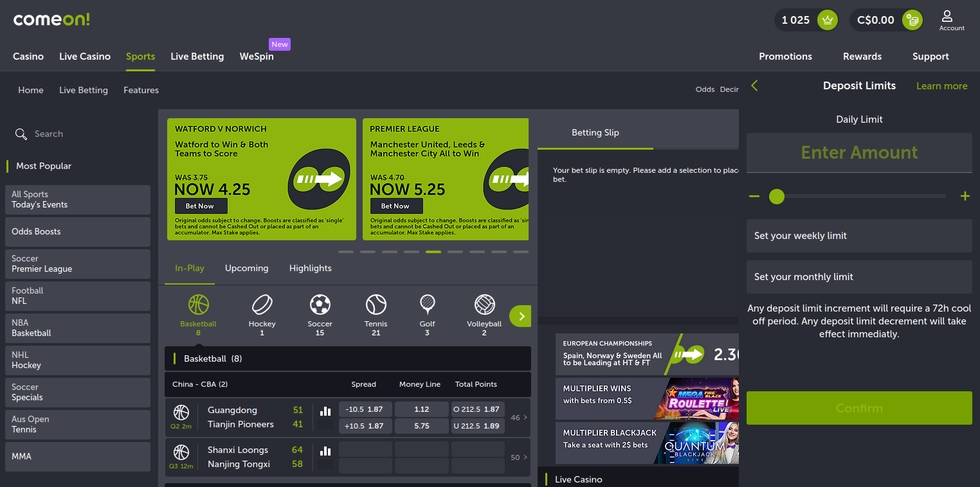
Task: Open Live Casino in top navigation
Action: point(85,57)
